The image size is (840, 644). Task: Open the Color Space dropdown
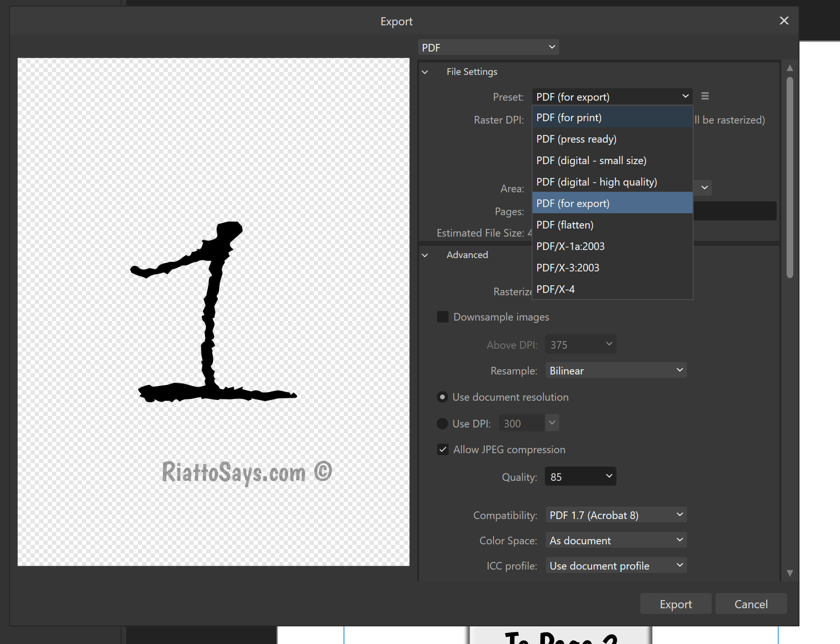click(616, 540)
